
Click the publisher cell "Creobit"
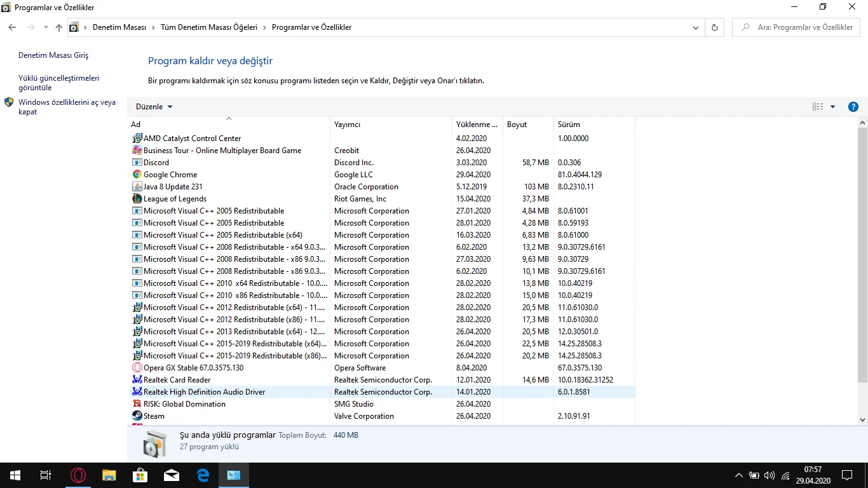(x=347, y=151)
